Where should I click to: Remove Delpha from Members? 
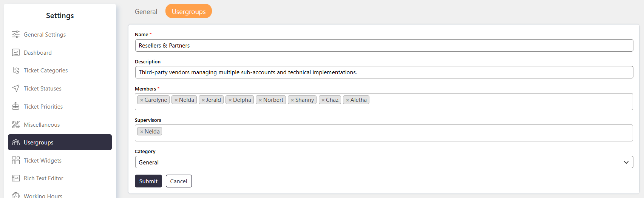coord(230,100)
